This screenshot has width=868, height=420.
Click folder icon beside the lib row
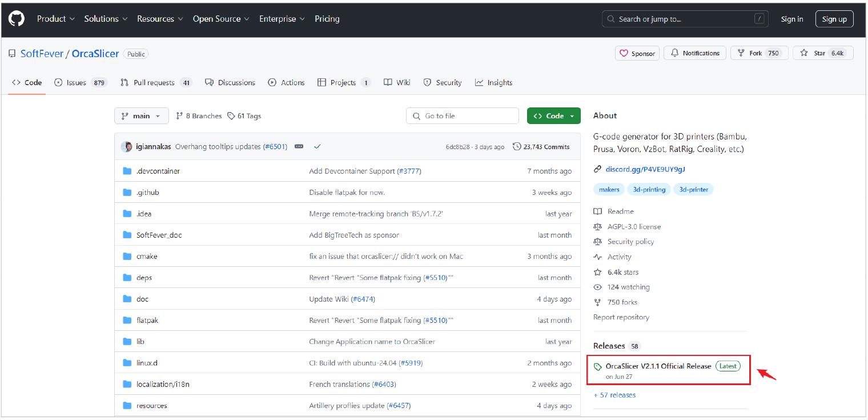127,342
